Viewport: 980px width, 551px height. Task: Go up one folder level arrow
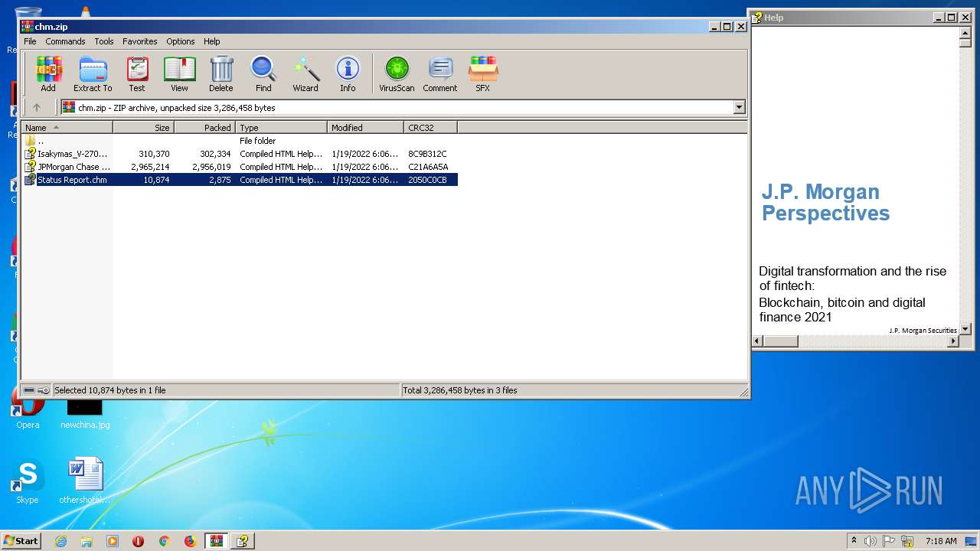pyautogui.click(x=36, y=108)
